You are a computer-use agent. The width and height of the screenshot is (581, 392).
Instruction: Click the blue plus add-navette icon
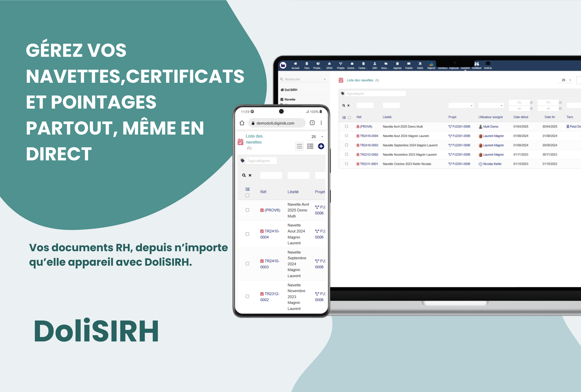click(x=321, y=146)
